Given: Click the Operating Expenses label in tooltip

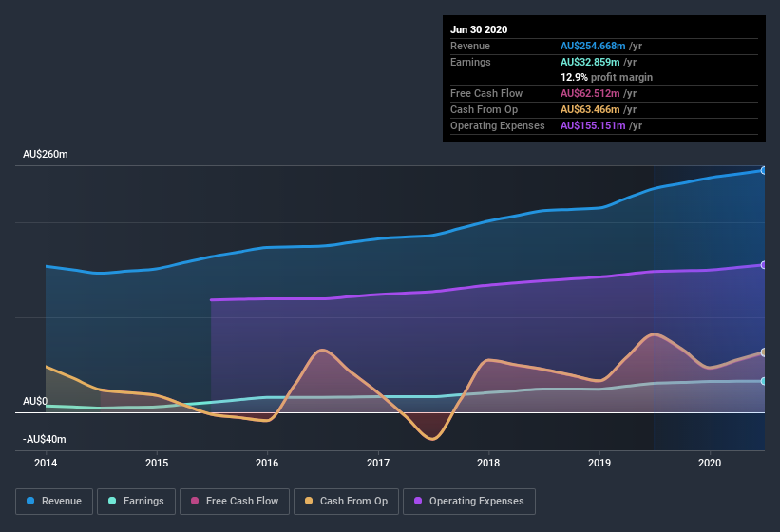Looking at the screenshot, I should pyautogui.click(x=498, y=125).
